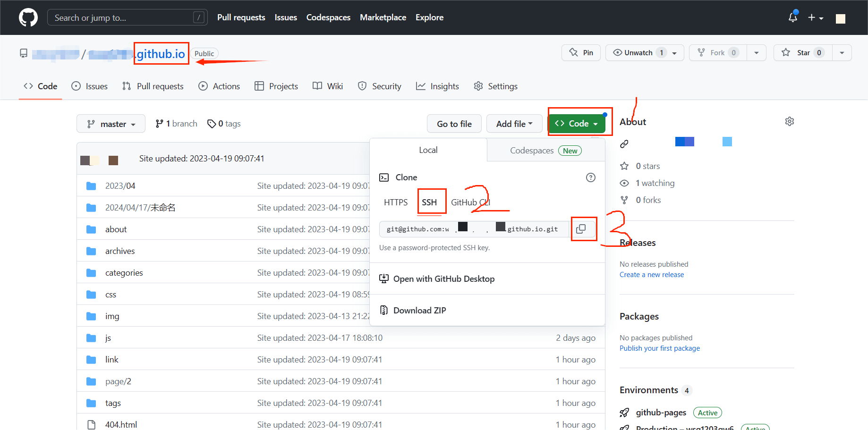Open the archives folder
Screen dimensions: 868x430
120,251
